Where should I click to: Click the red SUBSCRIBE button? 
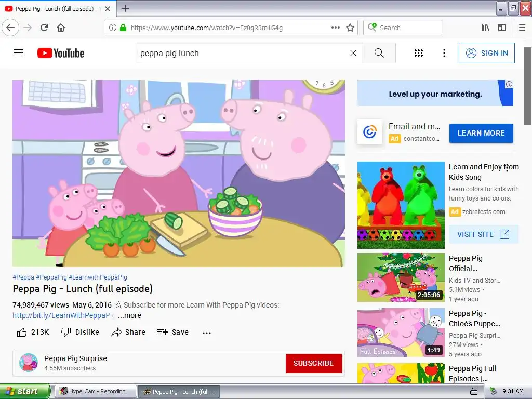click(x=313, y=363)
